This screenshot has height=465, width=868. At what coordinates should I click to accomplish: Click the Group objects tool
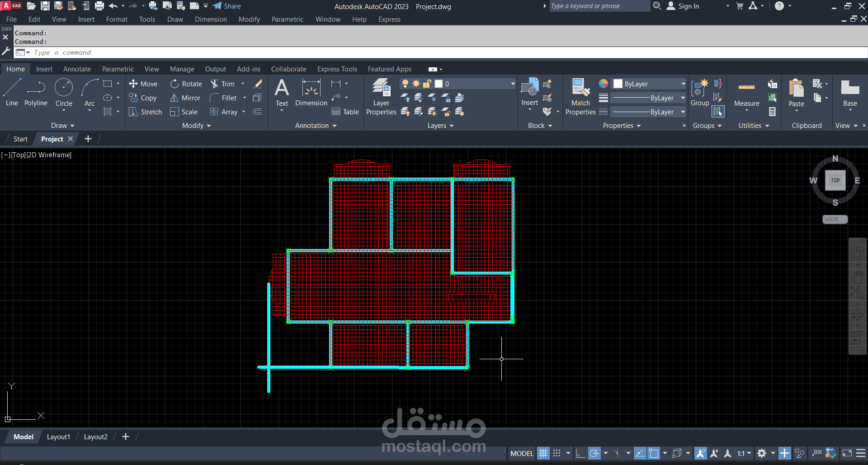click(x=700, y=93)
